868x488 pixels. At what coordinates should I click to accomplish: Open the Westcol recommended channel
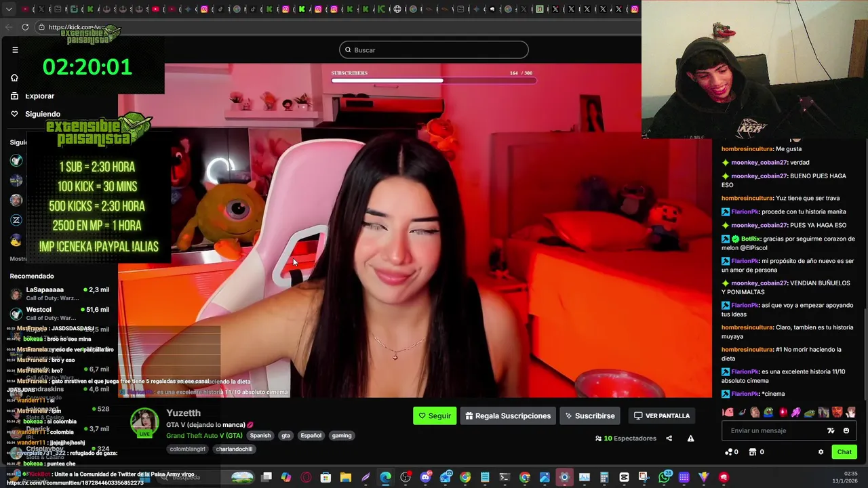(x=60, y=313)
